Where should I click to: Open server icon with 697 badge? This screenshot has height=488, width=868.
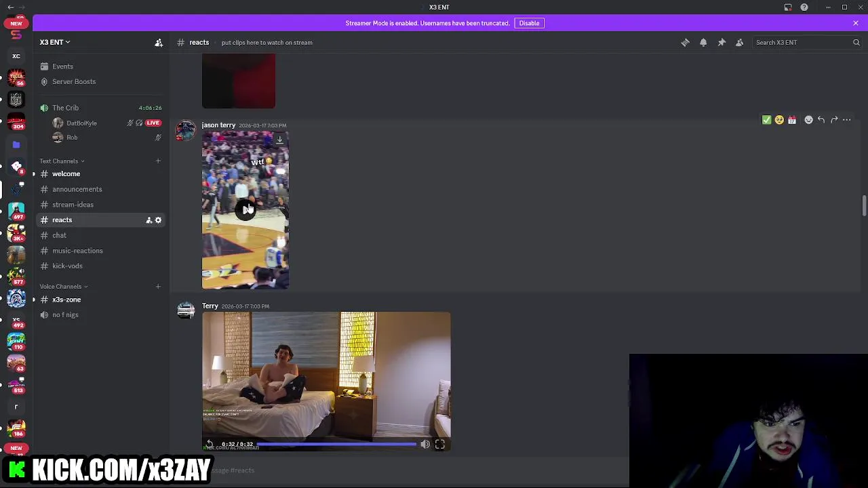click(x=16, y=211)
